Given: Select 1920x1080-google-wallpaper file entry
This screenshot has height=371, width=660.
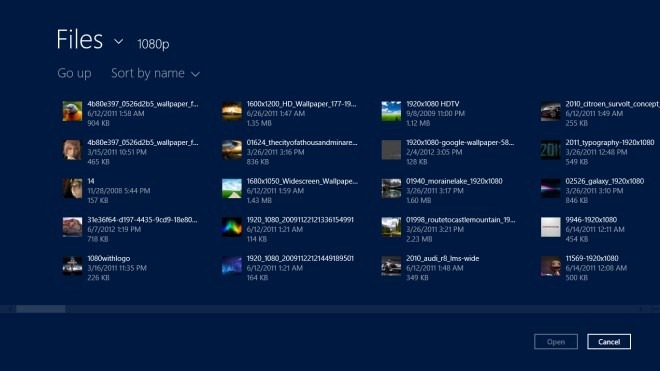Looking at the screenshot, I should click(449, 152).
